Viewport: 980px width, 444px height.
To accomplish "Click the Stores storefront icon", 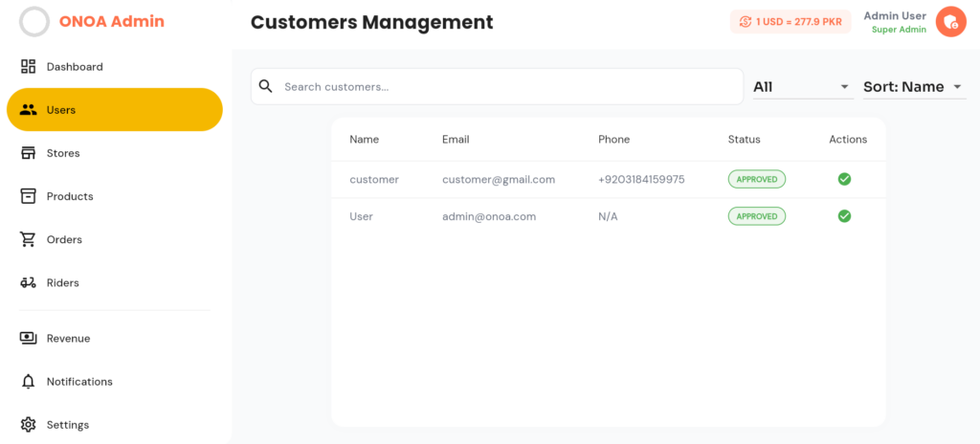I will coord(28,153).
